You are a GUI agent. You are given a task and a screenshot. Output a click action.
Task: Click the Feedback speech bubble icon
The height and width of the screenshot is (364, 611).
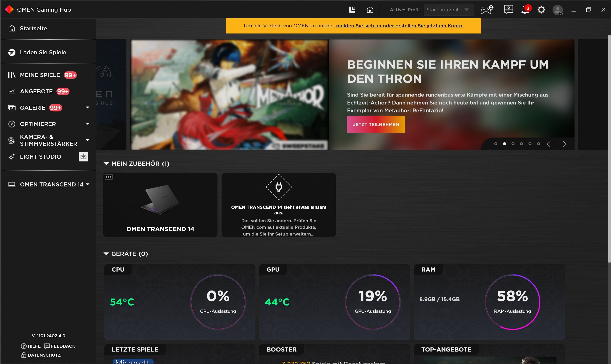47,346
